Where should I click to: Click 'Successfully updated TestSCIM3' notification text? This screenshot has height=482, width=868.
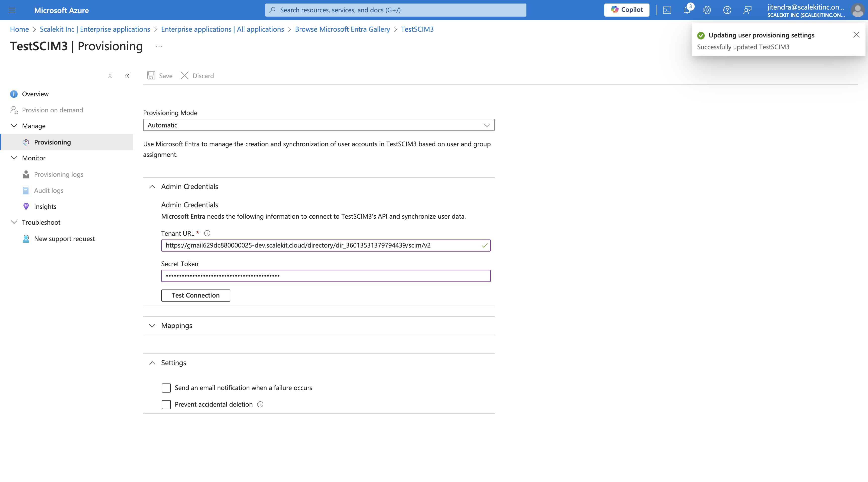coord(743,47)
